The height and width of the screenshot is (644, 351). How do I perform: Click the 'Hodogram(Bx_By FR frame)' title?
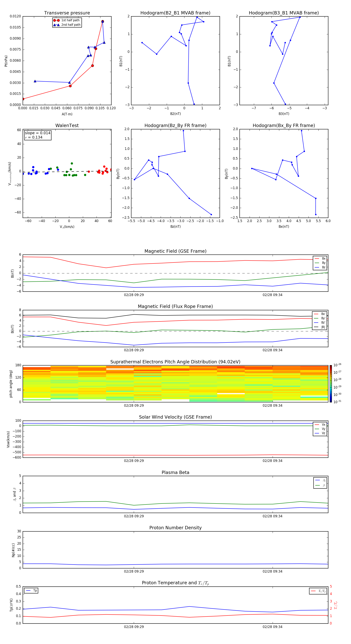point(284,125)
